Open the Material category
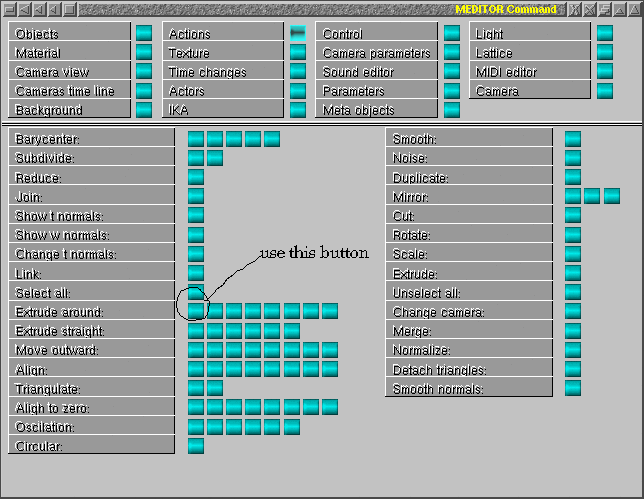Viewport: 644px width, 499px height. click(70, 53)
